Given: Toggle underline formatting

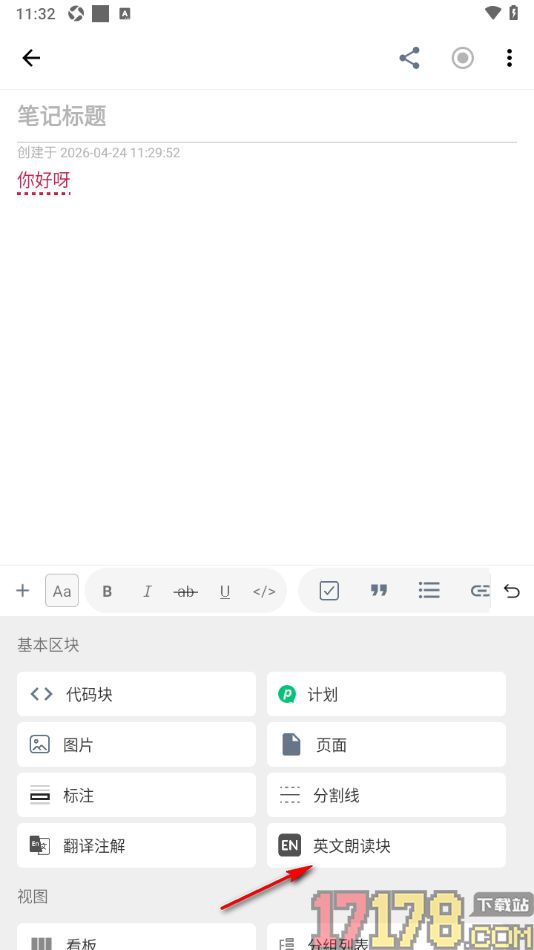Looking at the screenshot, I should (225, 591).
